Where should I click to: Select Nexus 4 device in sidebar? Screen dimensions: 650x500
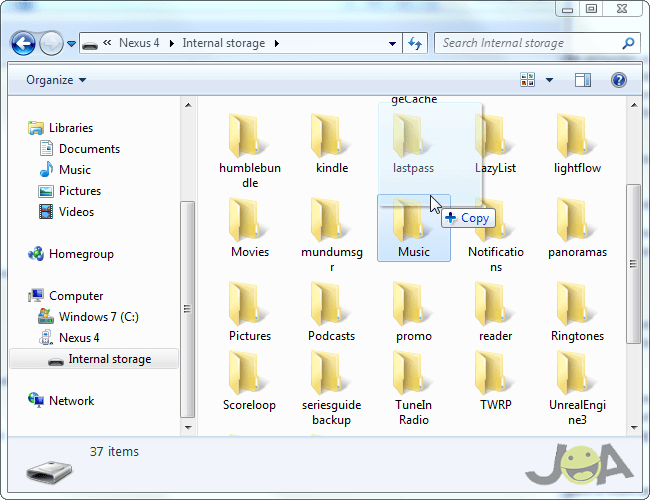pyautogui.click(x=69, y=337)
